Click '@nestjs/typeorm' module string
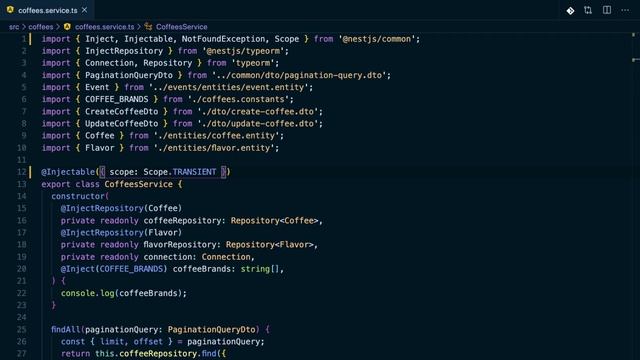Screen dimensions: 640x360 click(243, 51)
